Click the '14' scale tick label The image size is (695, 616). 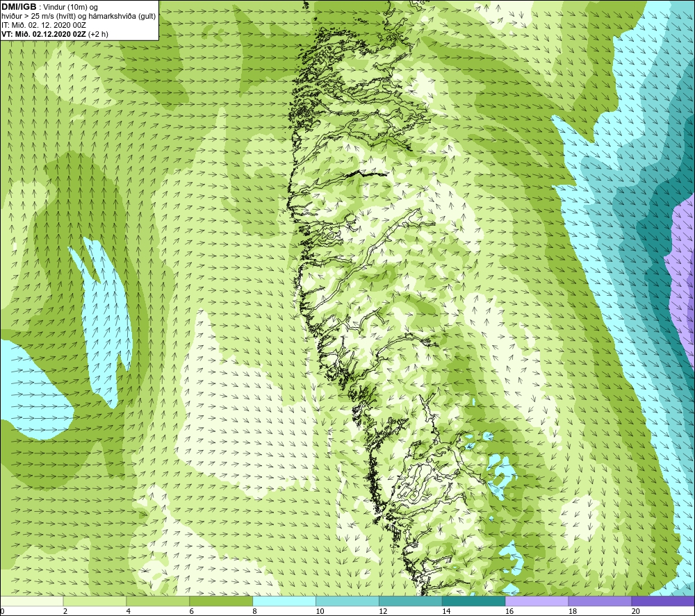(x=446, y=612)
